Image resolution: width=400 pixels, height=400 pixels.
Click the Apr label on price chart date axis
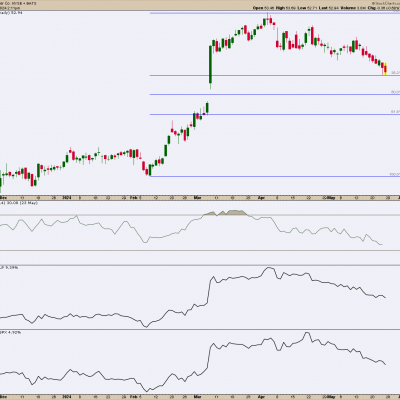(x=261, y=198)
